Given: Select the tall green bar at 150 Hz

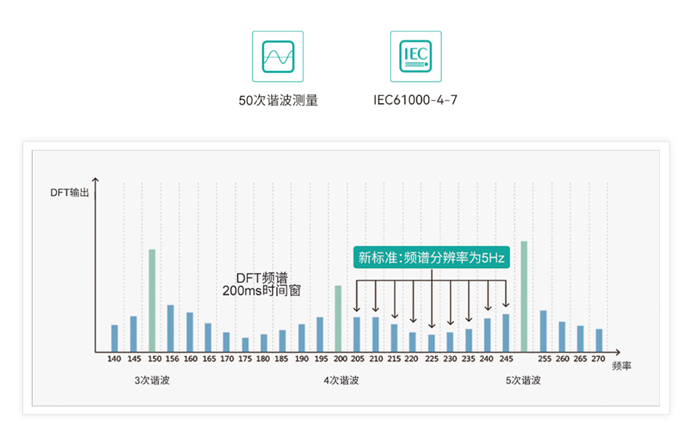Looking at the screenshot, I should click(x=152, y=300).
